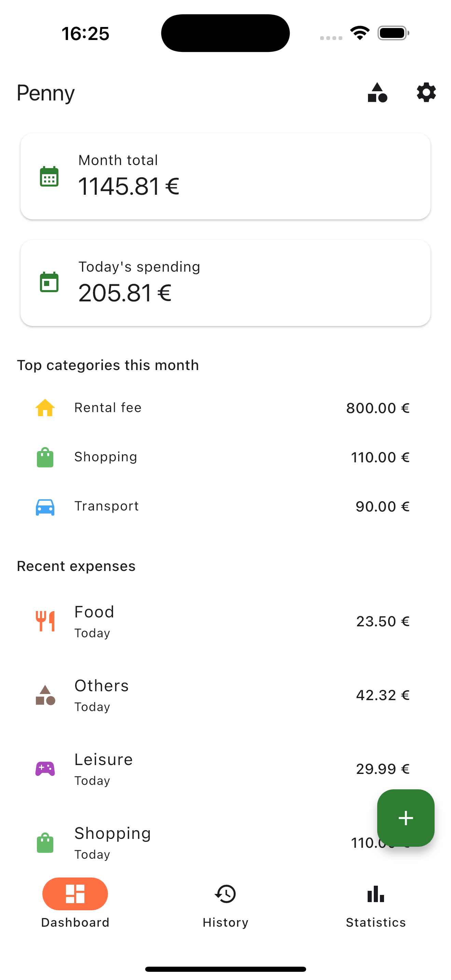Tap the brown Others shapes icon
The image size is (451, 980).
(45, 695)
